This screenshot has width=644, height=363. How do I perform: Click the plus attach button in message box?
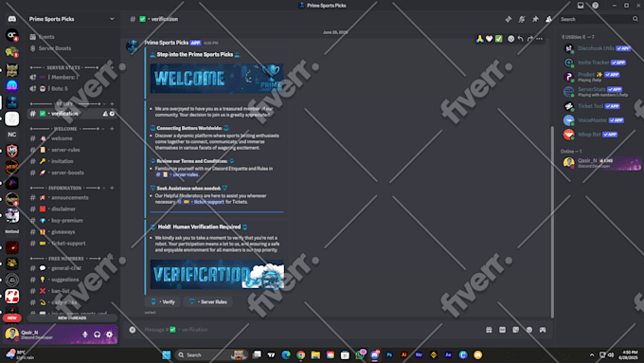[133, 330]
